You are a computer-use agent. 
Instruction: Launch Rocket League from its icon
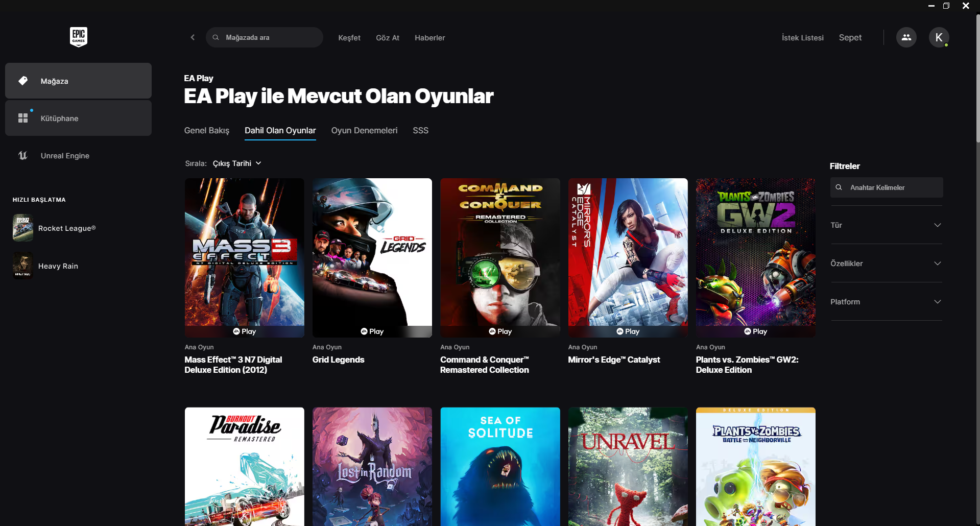click(23, 228)
